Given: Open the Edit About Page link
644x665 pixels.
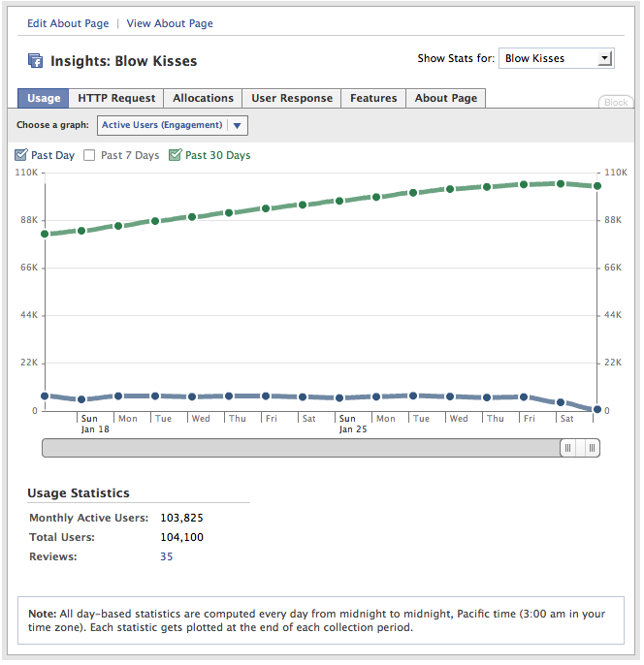Looking at the screenshot, I should point(68,23).
